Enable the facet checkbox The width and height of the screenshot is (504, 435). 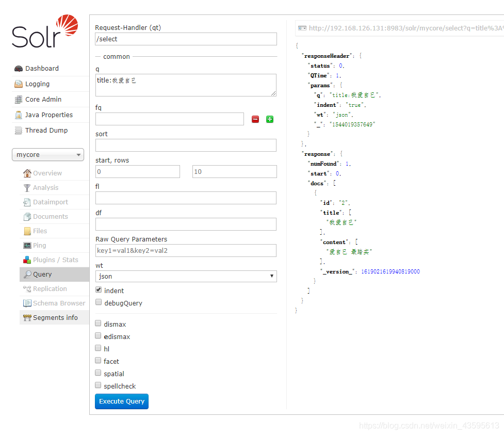coord(98,360)
